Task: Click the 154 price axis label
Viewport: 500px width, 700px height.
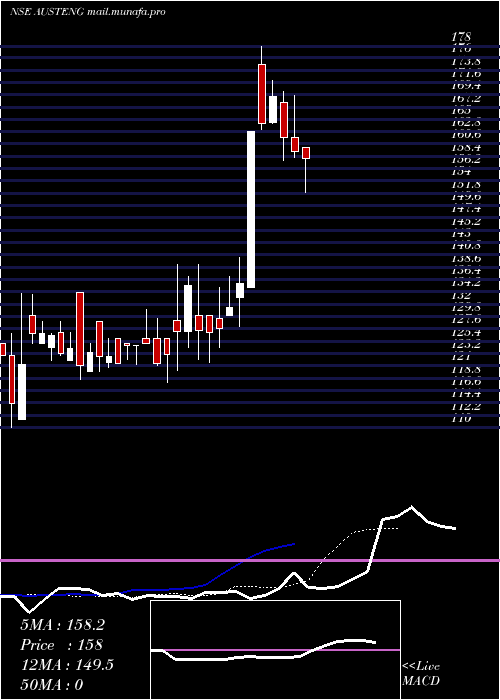Action: [461, 172]
